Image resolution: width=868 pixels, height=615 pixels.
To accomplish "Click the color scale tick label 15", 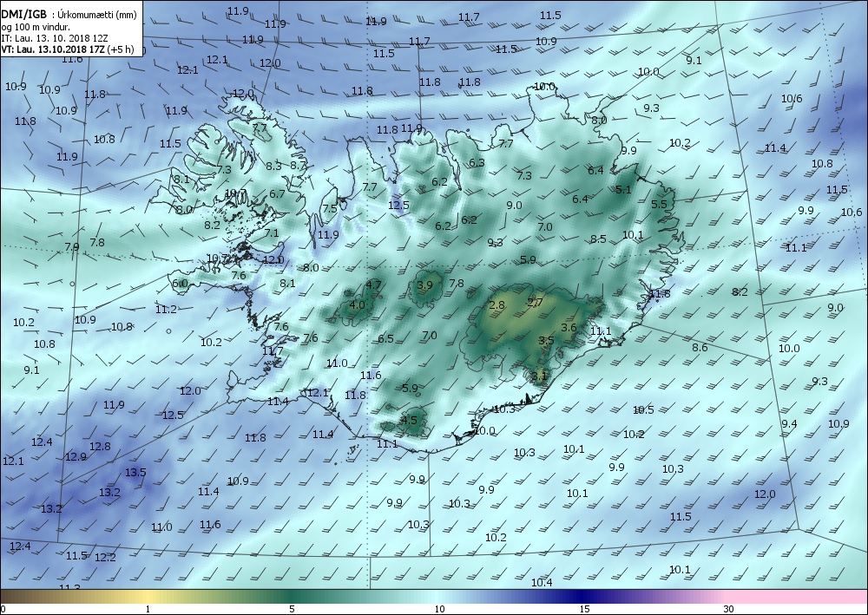I will (584, 609).
